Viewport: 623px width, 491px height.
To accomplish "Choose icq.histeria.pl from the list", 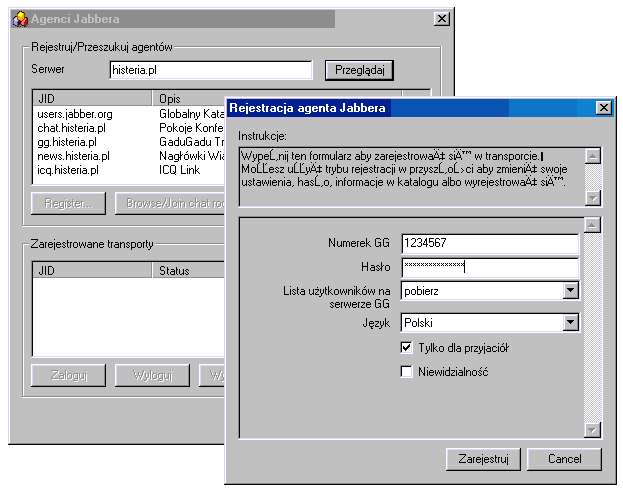I will (69, 170).
